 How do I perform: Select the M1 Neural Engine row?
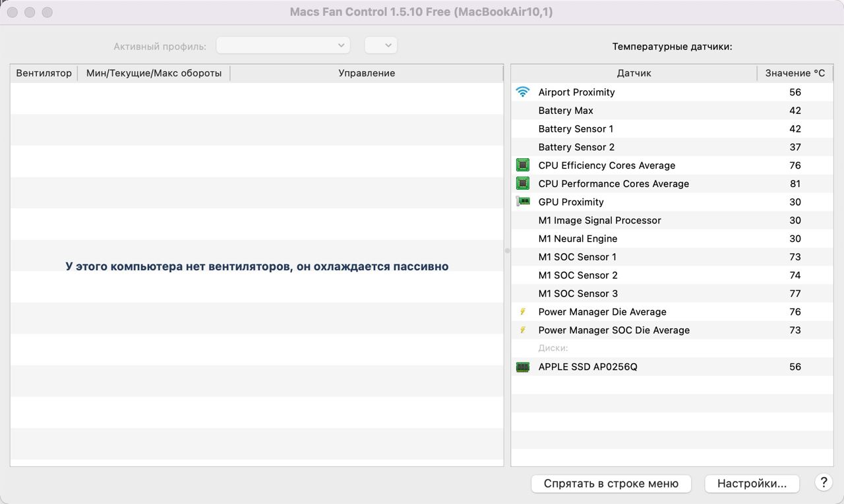(672, 238)
